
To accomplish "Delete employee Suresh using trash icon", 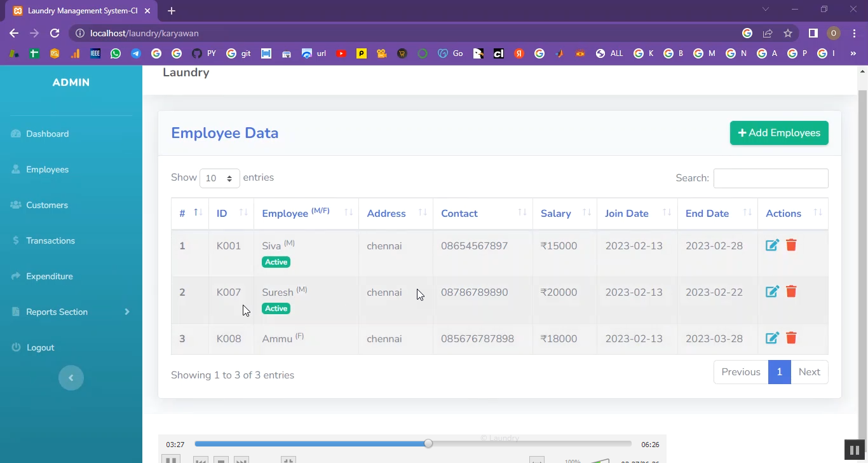I will click(791, 292).
